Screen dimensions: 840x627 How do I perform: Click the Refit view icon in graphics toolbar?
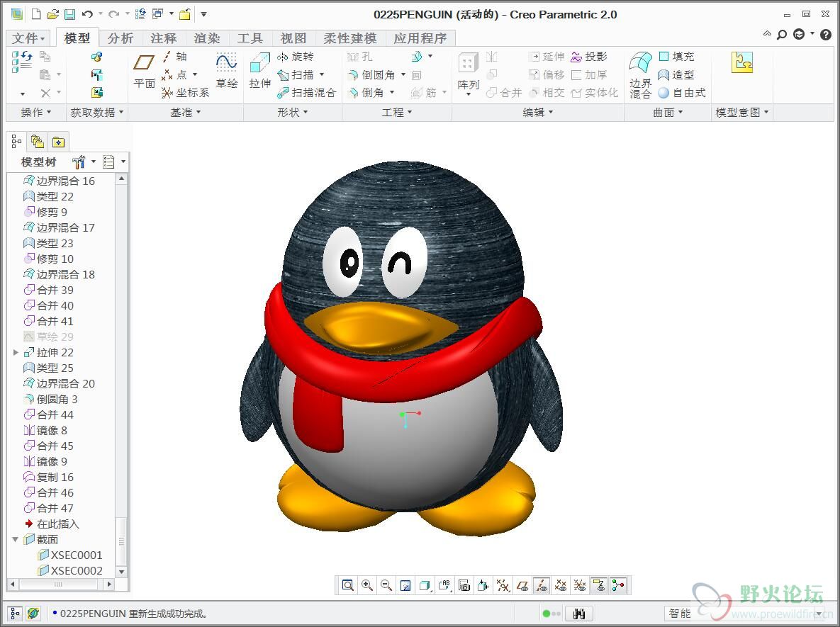[x=347, y=585]
